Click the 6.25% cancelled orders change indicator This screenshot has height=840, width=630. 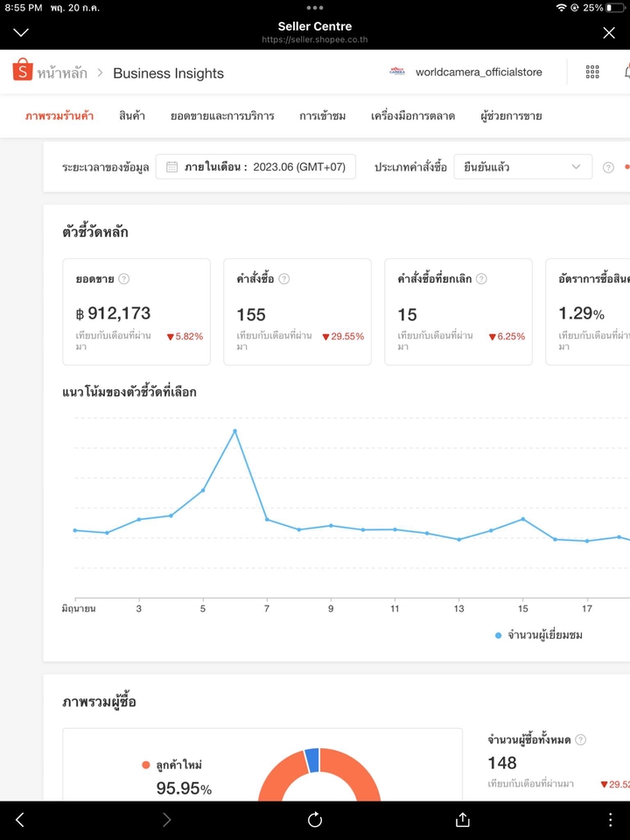tap(507, 336)
